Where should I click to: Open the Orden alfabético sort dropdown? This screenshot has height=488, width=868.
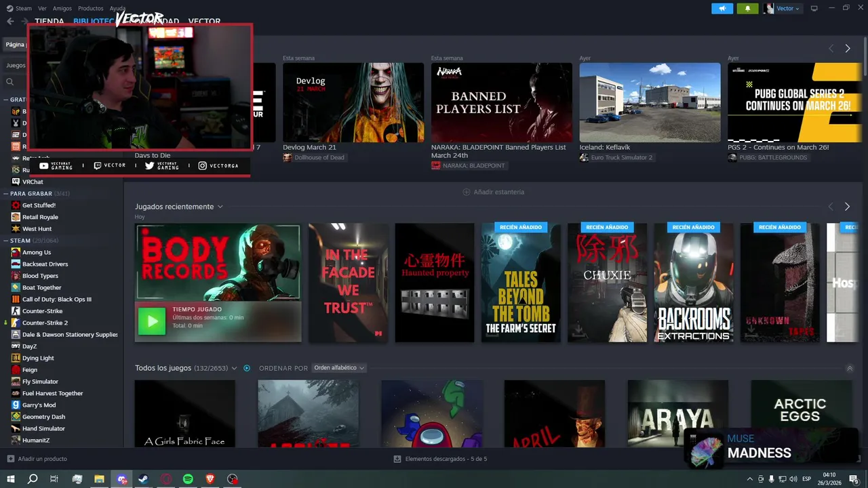click(339, 368)
